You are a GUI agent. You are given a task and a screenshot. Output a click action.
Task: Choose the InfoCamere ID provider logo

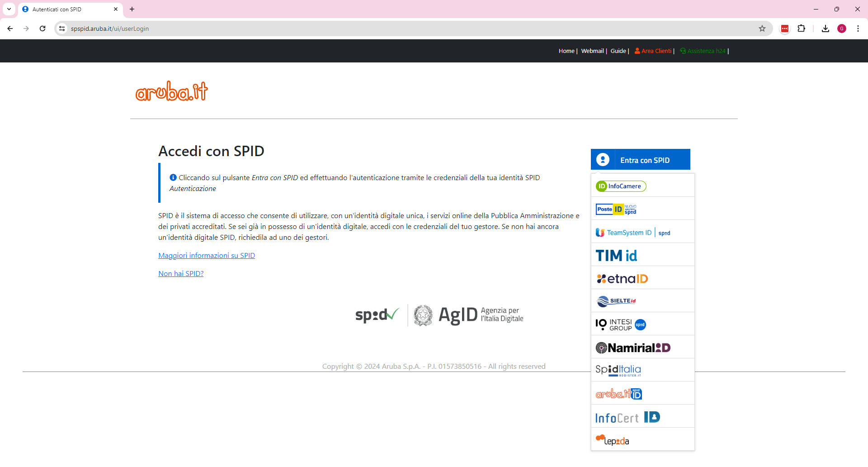pos(621,186)
